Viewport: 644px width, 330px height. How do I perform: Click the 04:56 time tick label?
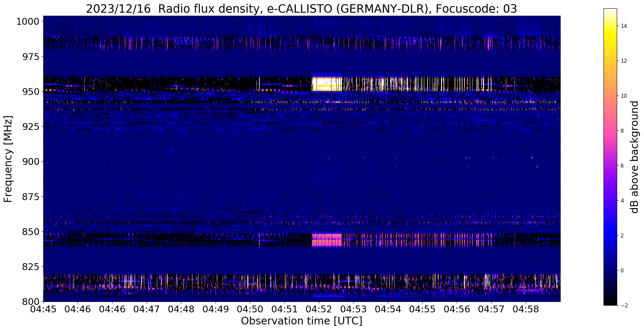pyautogui.click(x=457, y=309)
